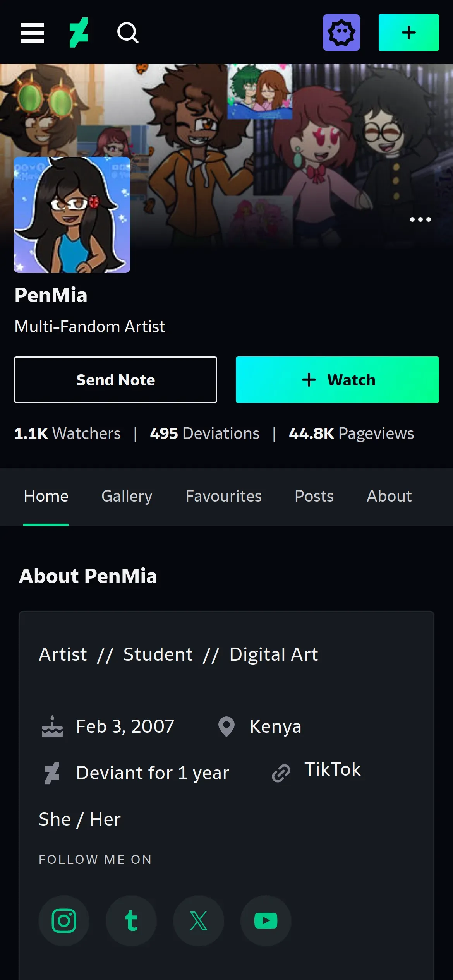The image size is (453, 980).
Task: Toggle Watch for PenMia
Action: pos(337,380)
